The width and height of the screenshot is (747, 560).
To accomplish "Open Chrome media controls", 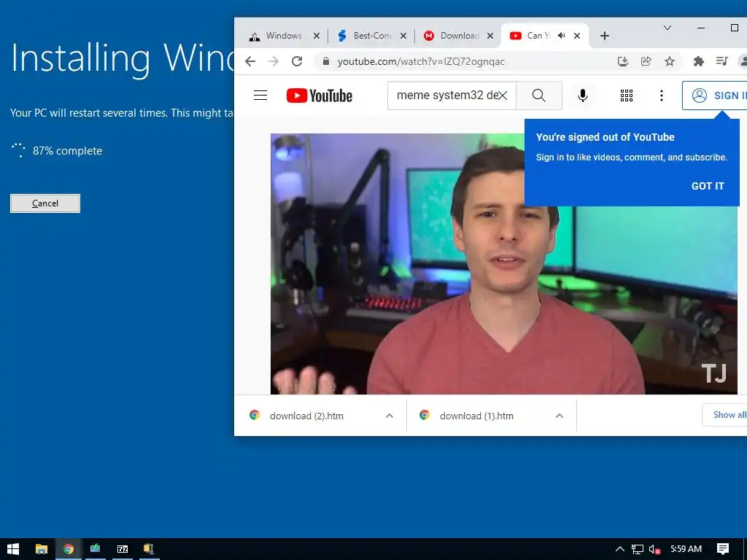I will pos(721,61).
